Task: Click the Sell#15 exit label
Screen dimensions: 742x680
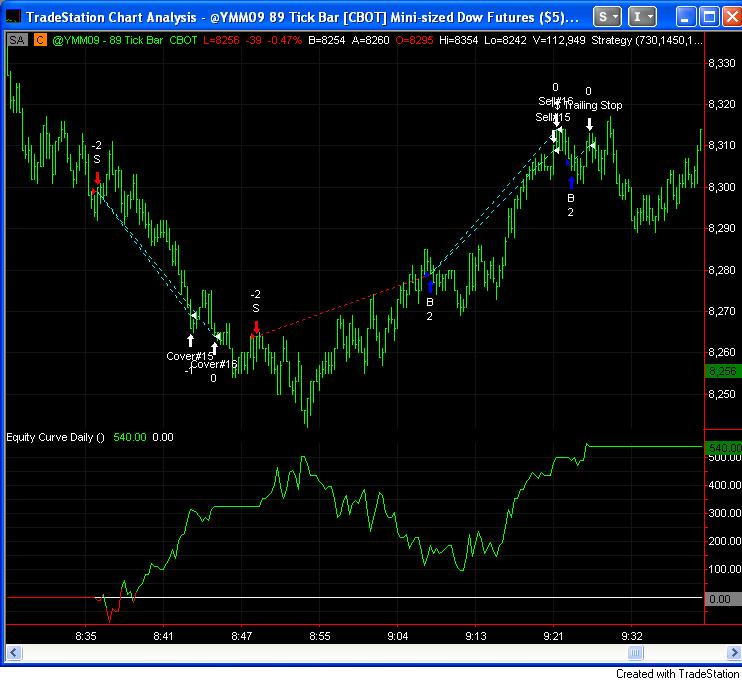Action: click(553, 117)
